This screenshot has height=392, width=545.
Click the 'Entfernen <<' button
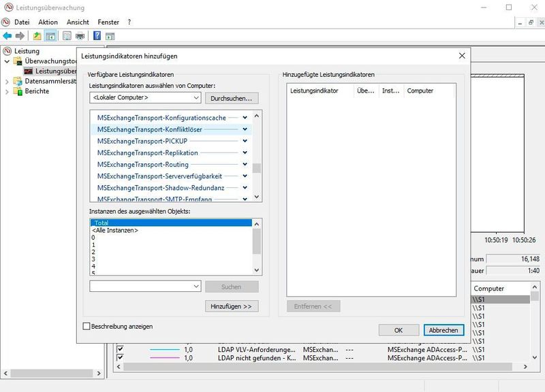click(313, 306)
